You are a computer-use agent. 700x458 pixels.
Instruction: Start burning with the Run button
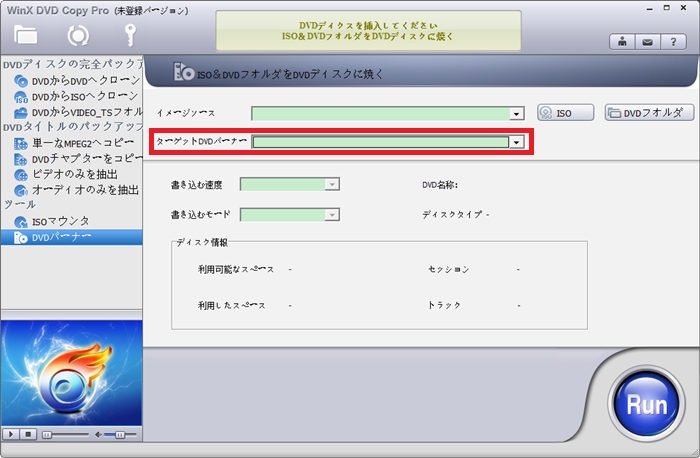tap(646, 404)
